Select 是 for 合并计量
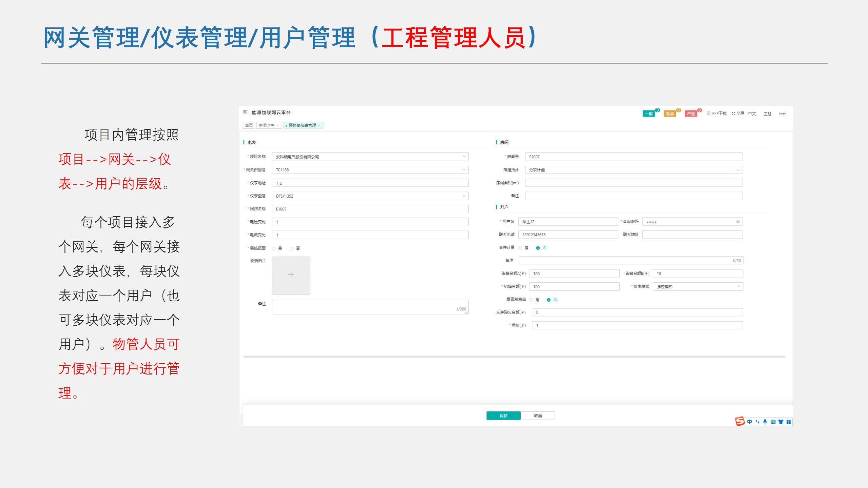 tap(520, 248)
